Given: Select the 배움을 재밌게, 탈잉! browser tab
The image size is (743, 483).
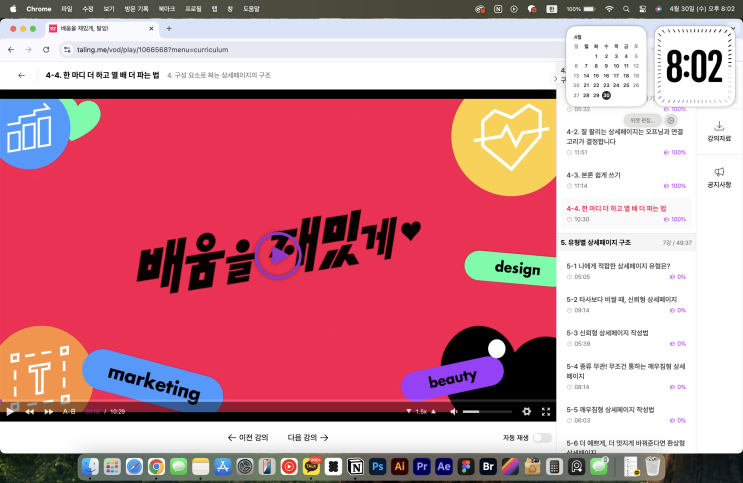Looking at the screenshot, I should coord(102,28).
